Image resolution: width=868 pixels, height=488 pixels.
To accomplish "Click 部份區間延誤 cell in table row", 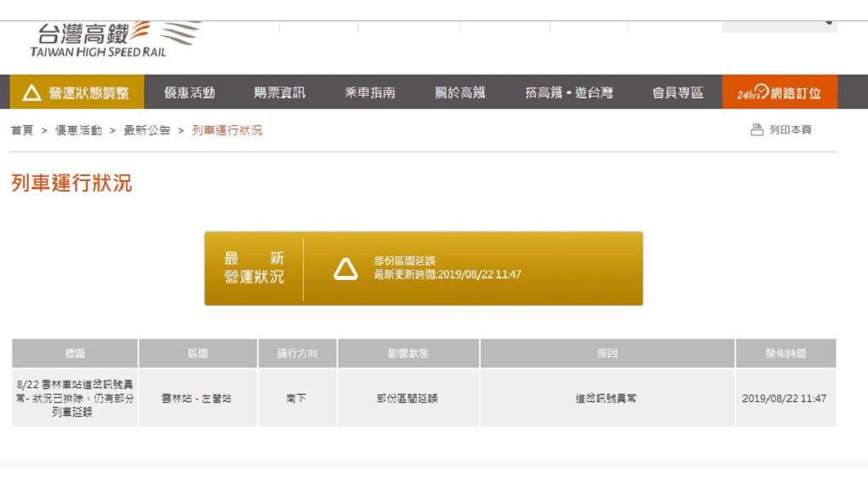I will (408, 399).
